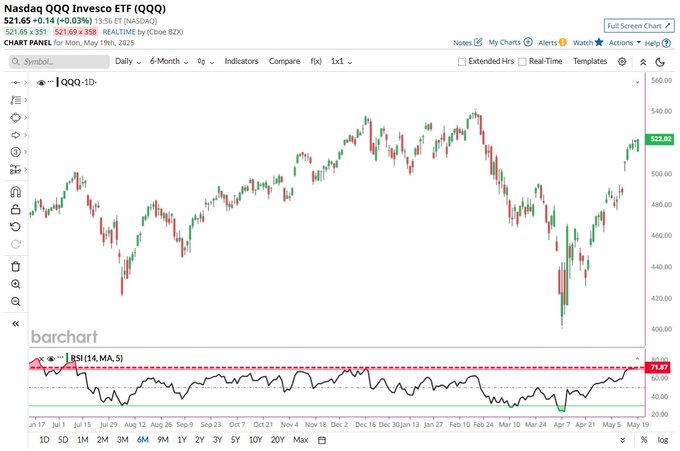
Task: Open the Fibonacci retracement tools
Action: tap(16, 100)
